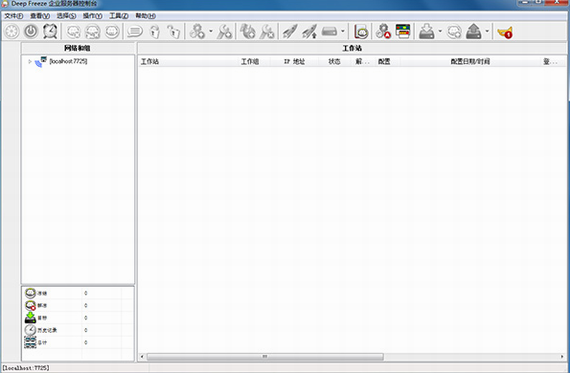
Task: Click the wrench with X toolbar icon
Action: coord(268,32)
